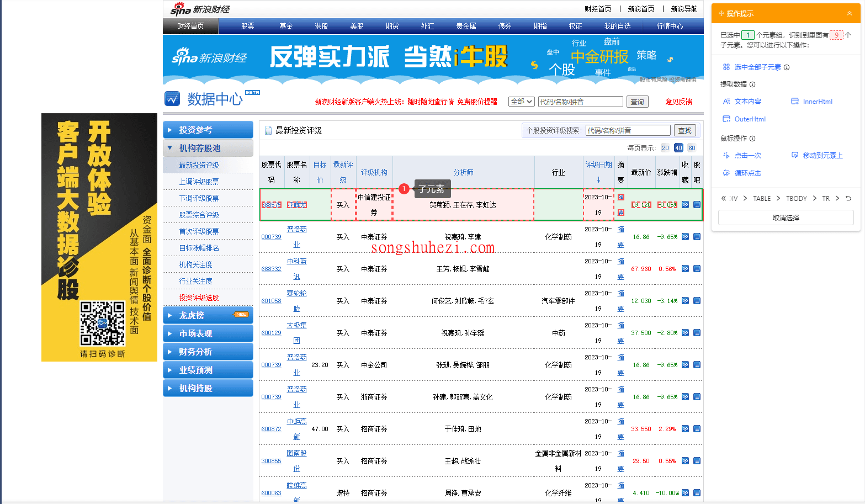This screenshot has height=504, width=865.
Task: Open the 上调评级股票 sidebar link
Action: click(199, 182)
